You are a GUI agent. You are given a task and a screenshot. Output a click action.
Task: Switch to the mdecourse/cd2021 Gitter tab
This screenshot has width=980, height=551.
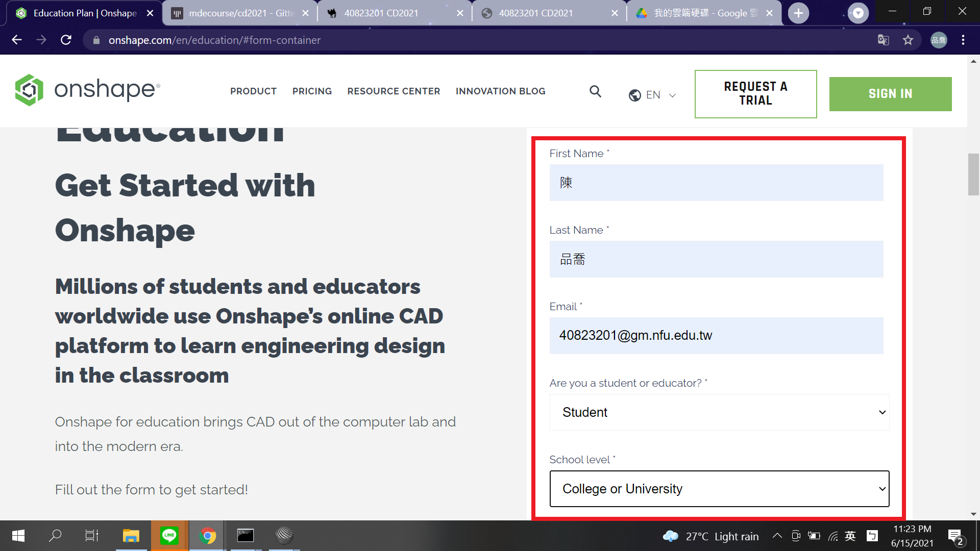pyautogui.click(x=240, y=13)
